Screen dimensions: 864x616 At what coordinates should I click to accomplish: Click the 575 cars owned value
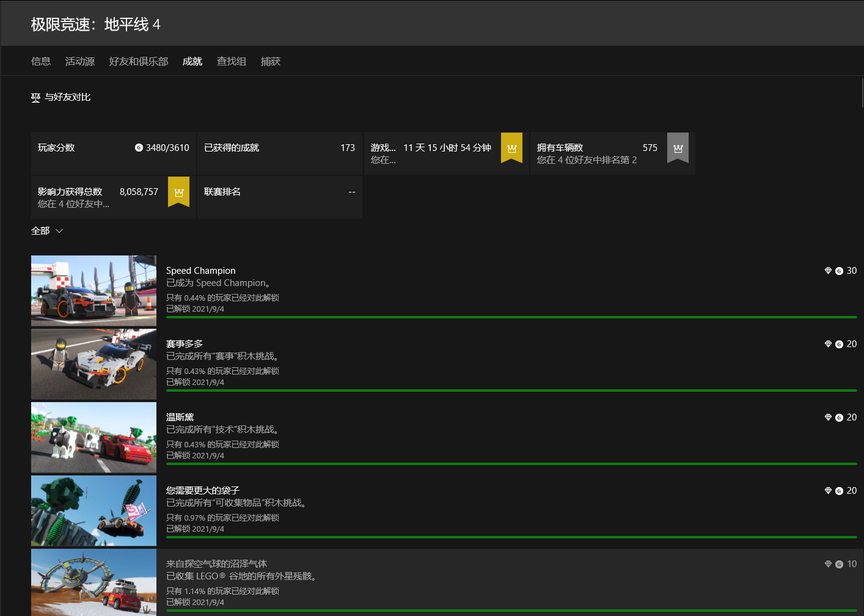click(650, 148)
